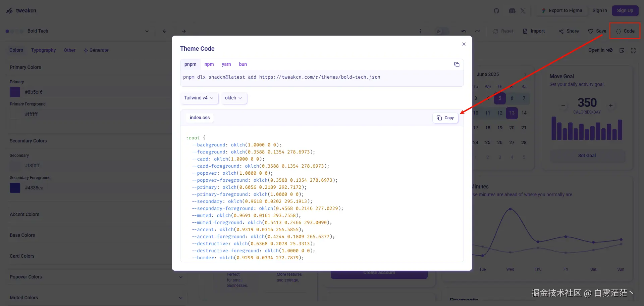644x306 pixels.
Task: Select June 20 in the calendar
Action: point(512,128)
